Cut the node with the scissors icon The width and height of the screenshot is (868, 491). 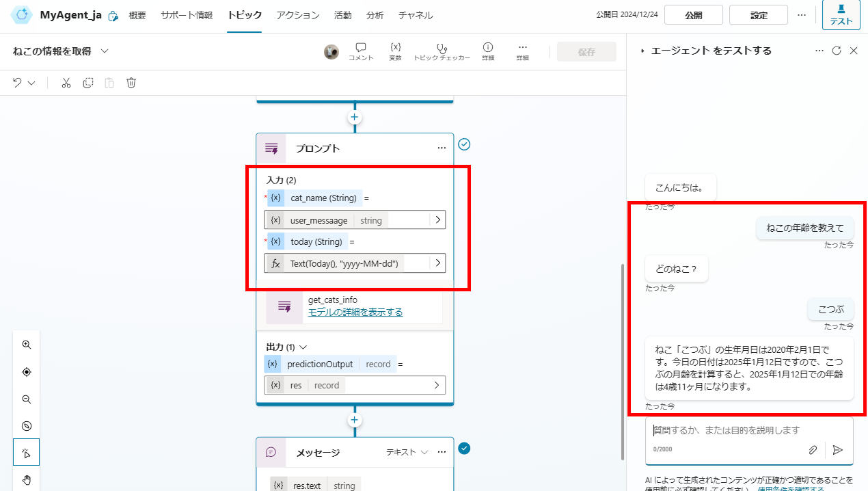[66, 82]
